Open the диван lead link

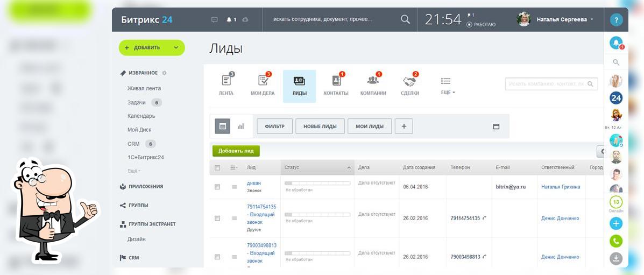coord(254,184)
